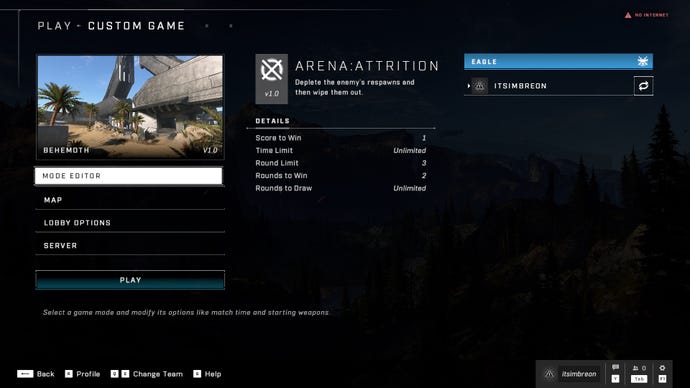Click the Change Team prompt
The height and width of the screenshot is (388, 690).
point(147,374)
